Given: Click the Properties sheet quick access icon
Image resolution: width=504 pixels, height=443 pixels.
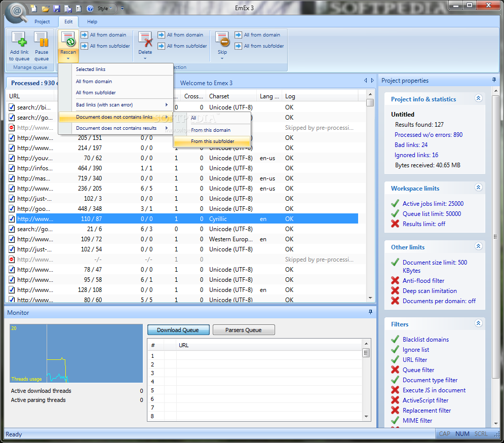Looking at the screenshot, I should [x=79, y=9].
